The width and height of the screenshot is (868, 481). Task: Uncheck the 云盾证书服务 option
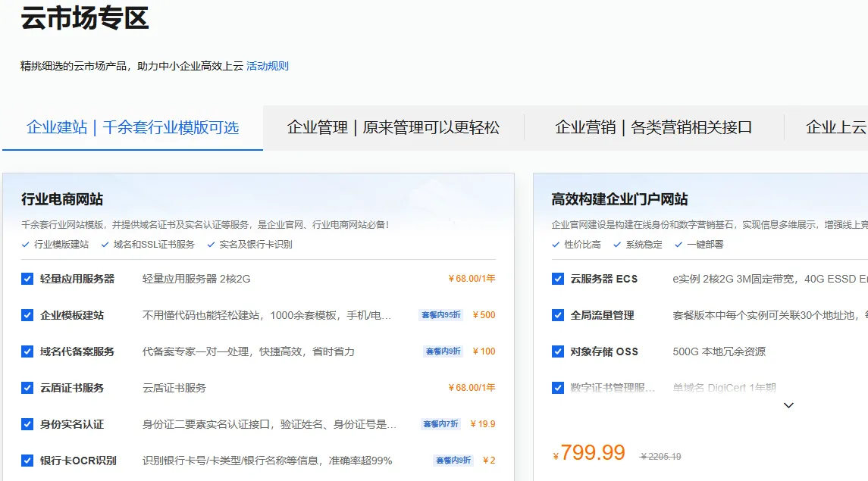(x=27, y=387)
